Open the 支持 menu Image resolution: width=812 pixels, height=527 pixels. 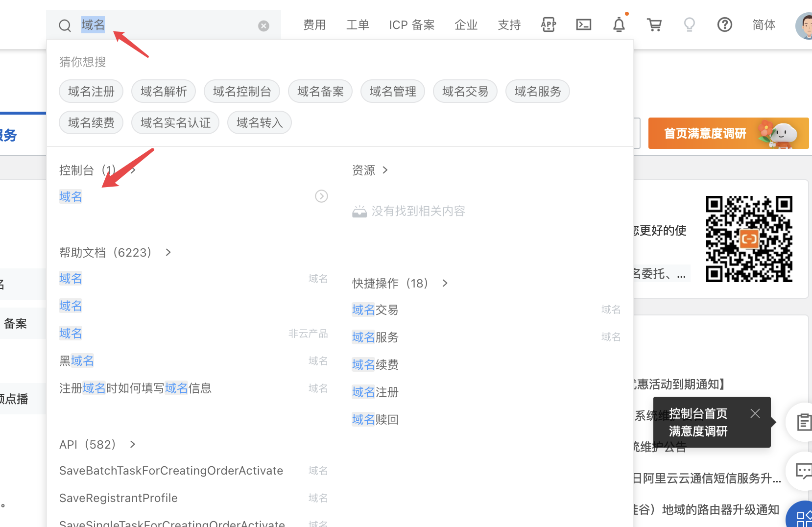tap(509, 25)
